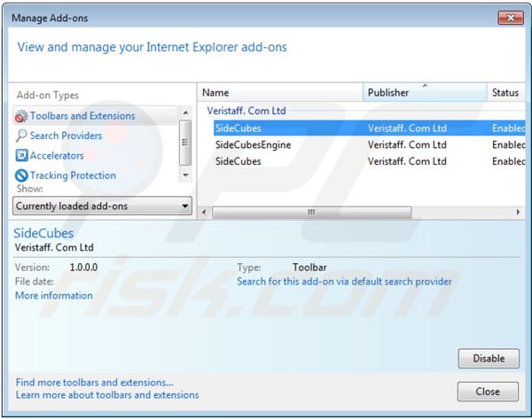Select the highlighted SideCubes toolbar row
Image resolution: width=532 pixels, height=419 pixels.
(x=369, y=128)
